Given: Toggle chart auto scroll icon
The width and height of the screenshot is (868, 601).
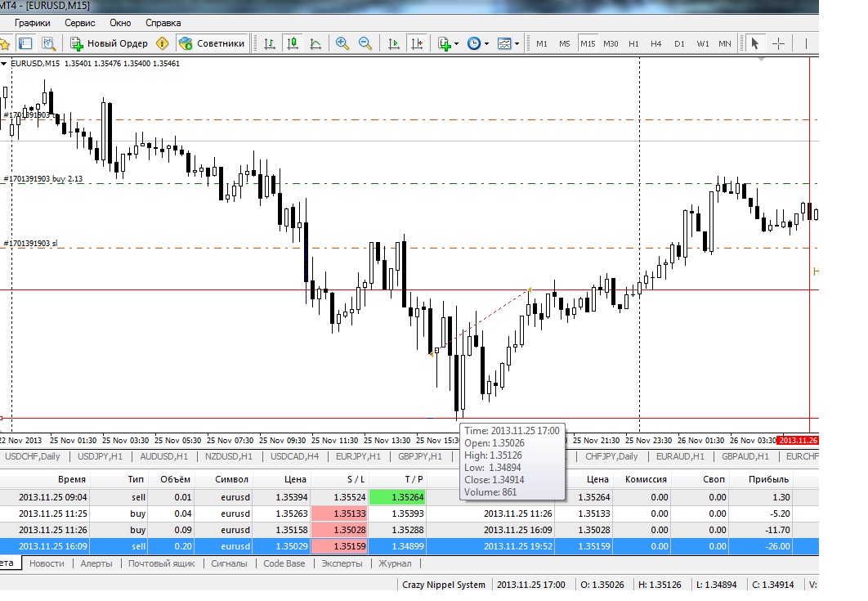Looking at the screenshot, I should click(x=394, y=43).
